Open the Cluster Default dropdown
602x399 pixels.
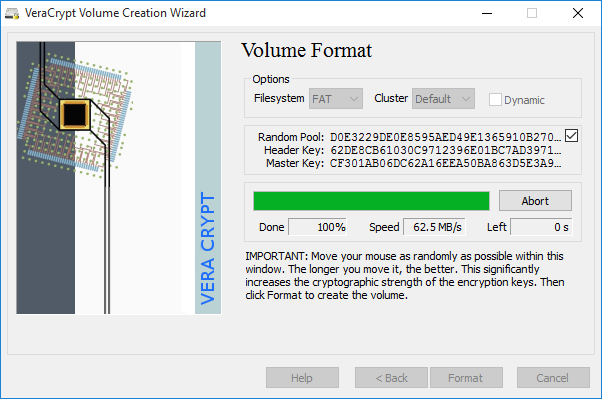click(x=443, y=99)
